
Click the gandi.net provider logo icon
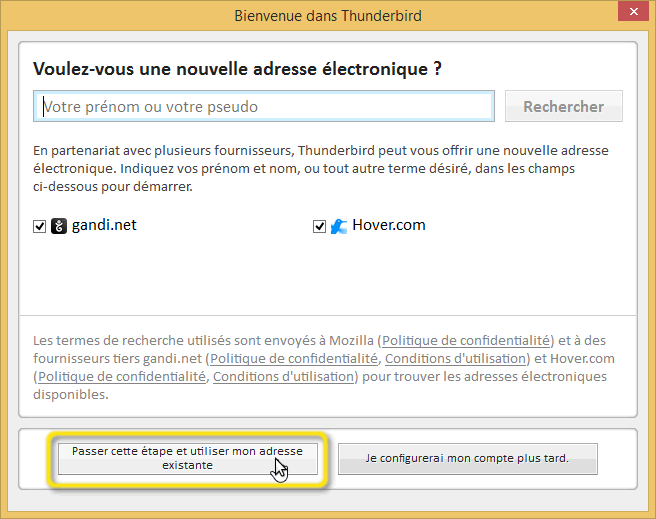[x=59, y=226]
